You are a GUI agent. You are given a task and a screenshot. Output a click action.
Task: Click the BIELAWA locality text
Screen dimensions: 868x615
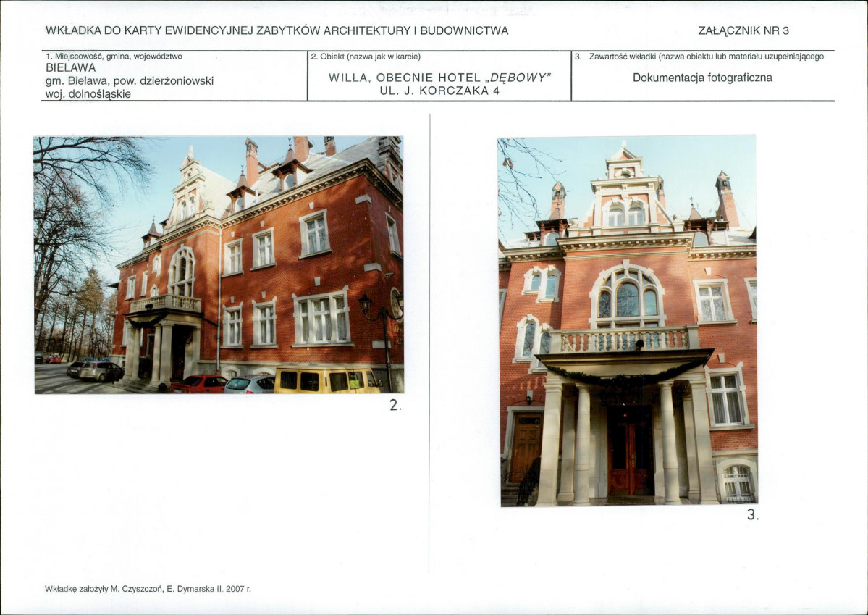point(71,67)
